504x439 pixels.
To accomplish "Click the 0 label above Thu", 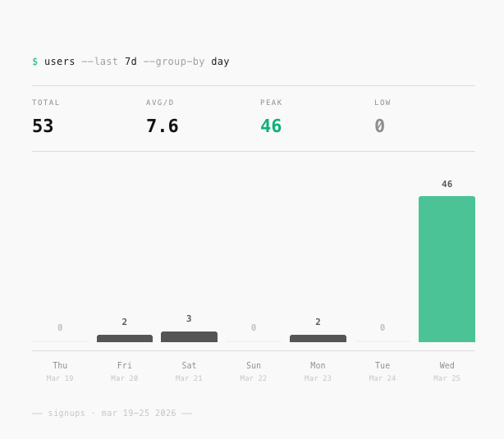I will 60,327.
